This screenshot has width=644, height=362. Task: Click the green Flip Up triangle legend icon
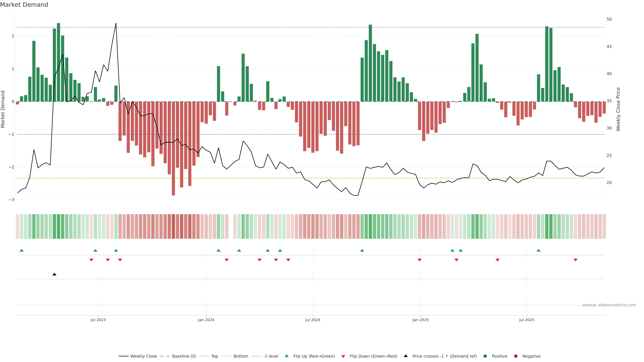[286, 356]
